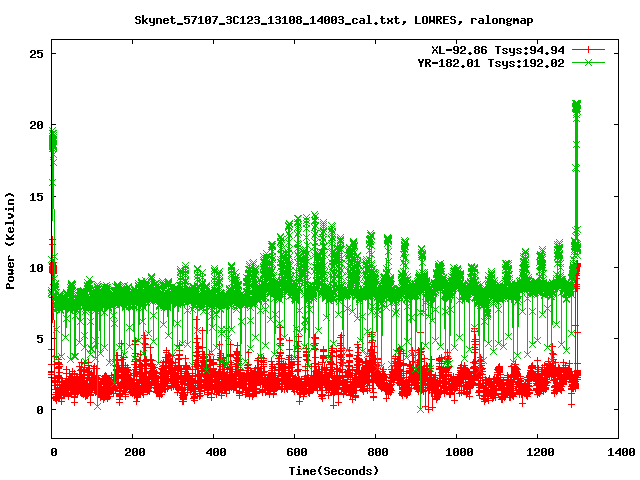Click the green peak near 650 seconds

(x=314, y=215)
